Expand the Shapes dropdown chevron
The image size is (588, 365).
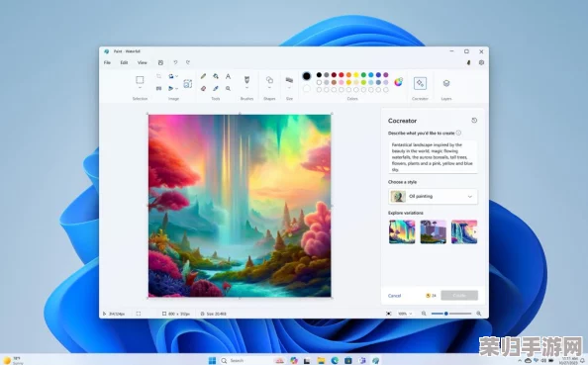click(x=269, y=88)
